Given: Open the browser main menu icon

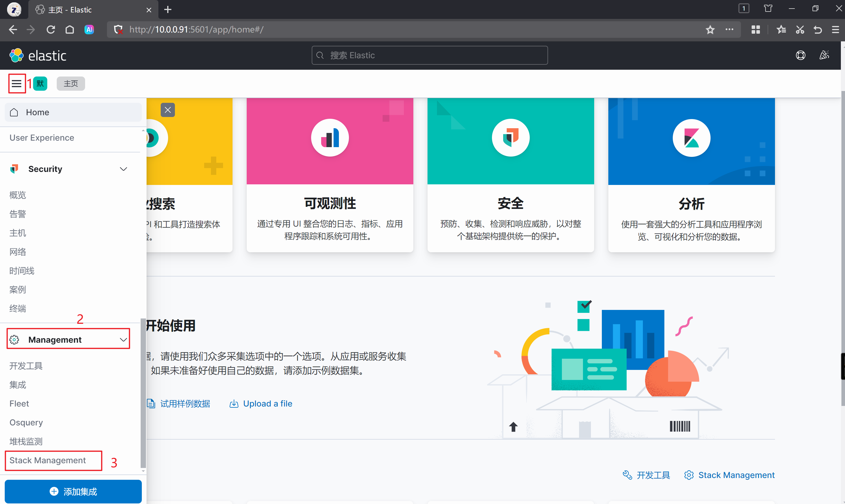Looking at the screenshot, I should [836, 30].
